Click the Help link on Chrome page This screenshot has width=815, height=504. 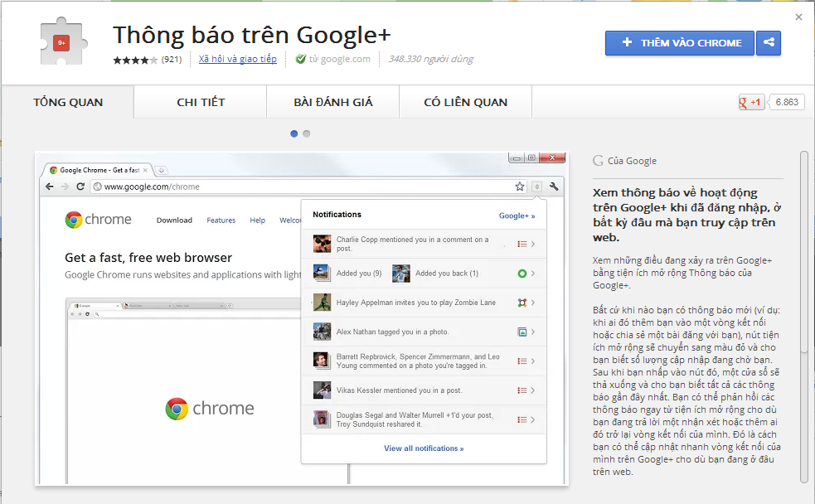[x=257, y=220]
